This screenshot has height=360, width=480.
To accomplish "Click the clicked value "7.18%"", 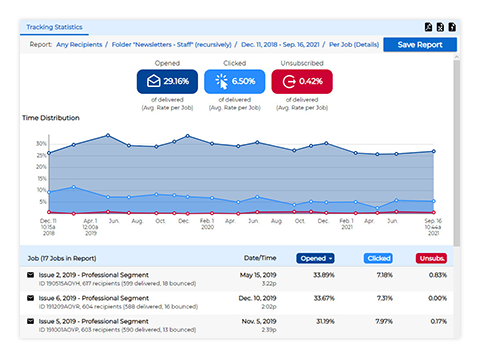I will [x=385, y=275].
